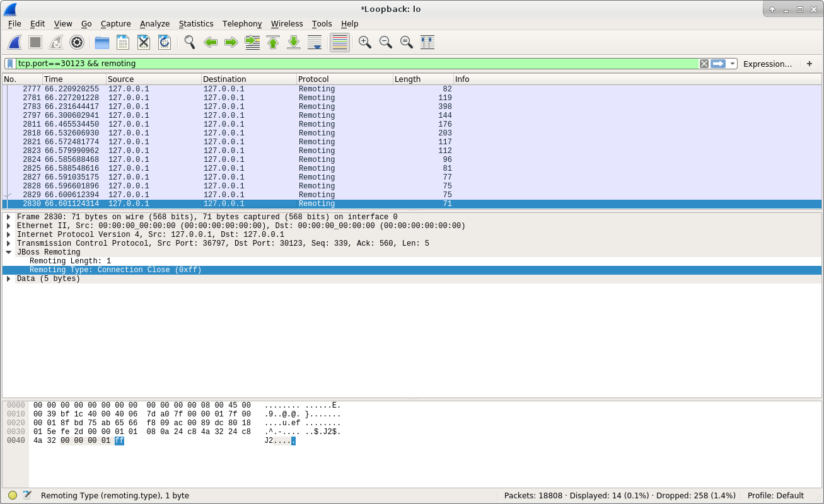Image resolution: width=824 pixels, height=504 pixels.
Task: Click into display filter text field
Action: 357,64
